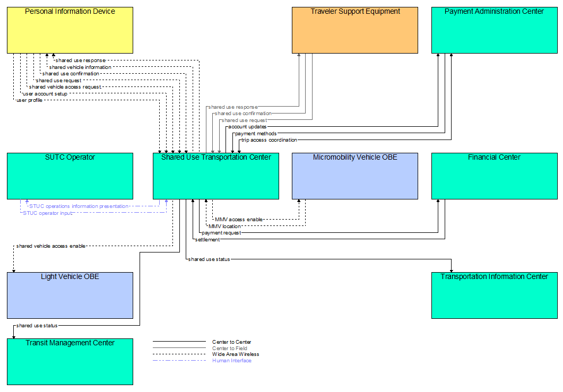This screenshot has width=563, height=392.
Task: Click the 'payment request' flow label
Action: (x=221, y=232)
